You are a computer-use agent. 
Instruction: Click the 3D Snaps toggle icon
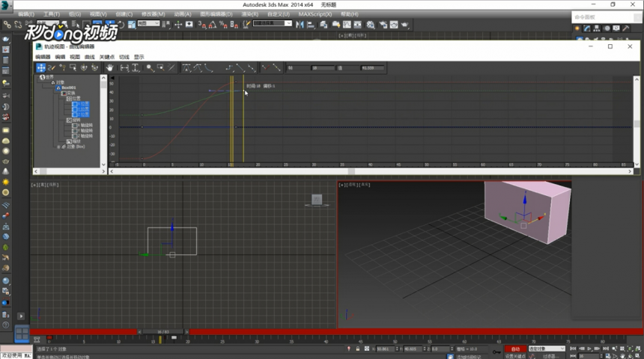point(201,25)
